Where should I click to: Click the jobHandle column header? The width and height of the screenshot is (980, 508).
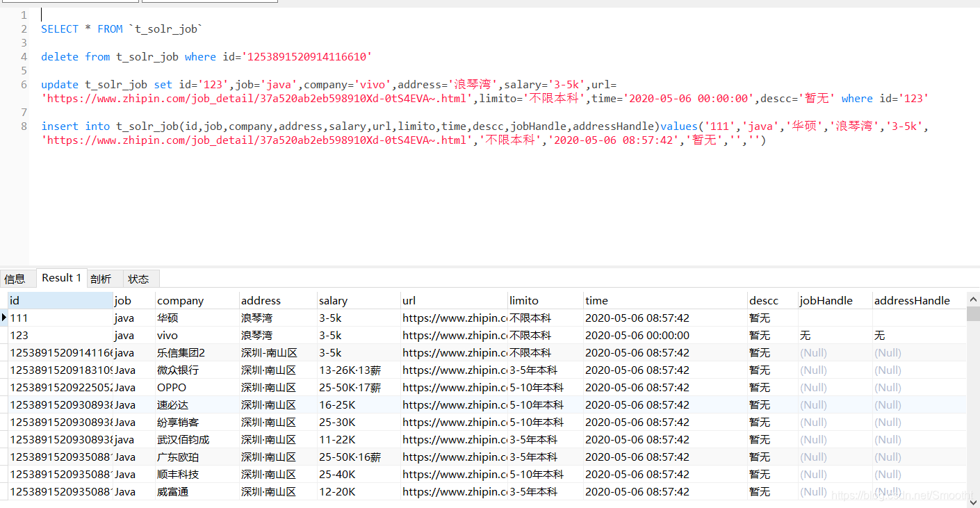point(835,300)
